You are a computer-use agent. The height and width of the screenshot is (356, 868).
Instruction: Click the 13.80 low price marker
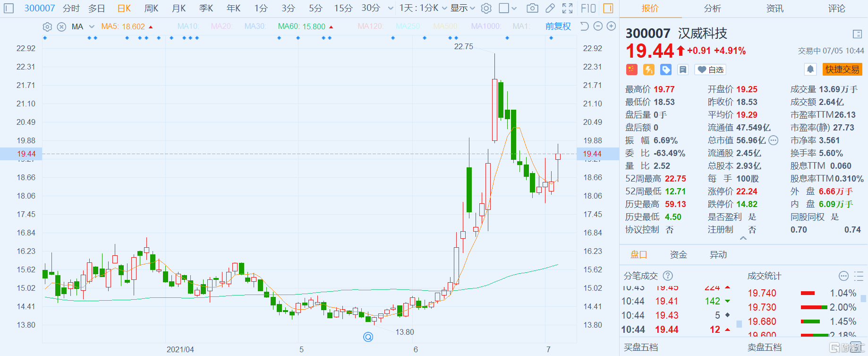pyautogui.click(x=405, y=332)
